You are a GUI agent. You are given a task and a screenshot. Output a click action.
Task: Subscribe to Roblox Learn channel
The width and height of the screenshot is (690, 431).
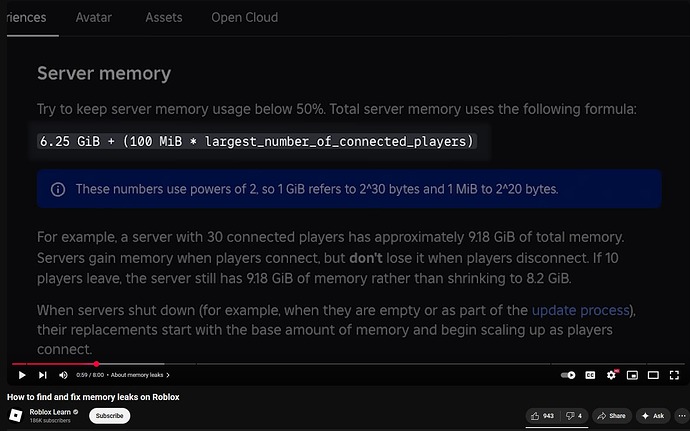pyautogui.click(x=110, y=416)
